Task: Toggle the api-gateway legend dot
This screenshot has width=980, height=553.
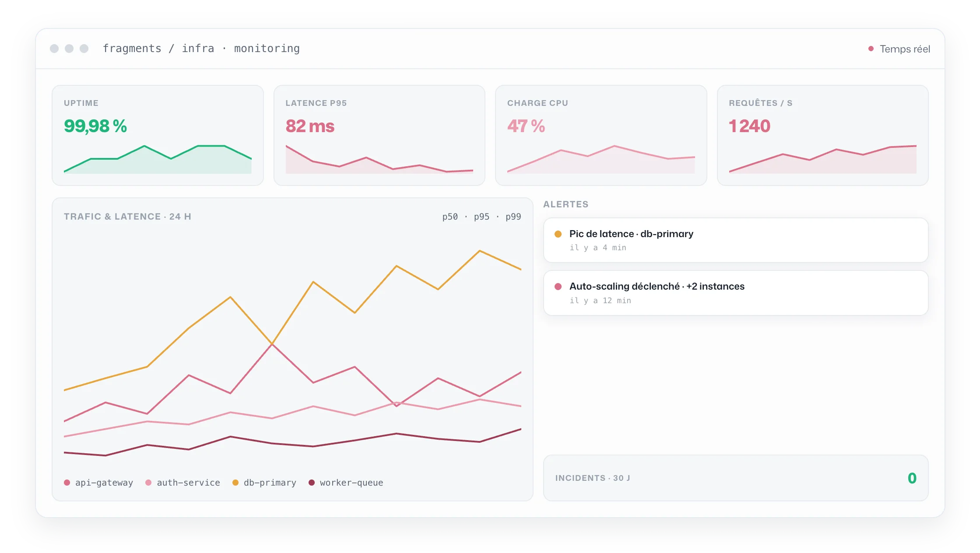Action: pos(67,483)
